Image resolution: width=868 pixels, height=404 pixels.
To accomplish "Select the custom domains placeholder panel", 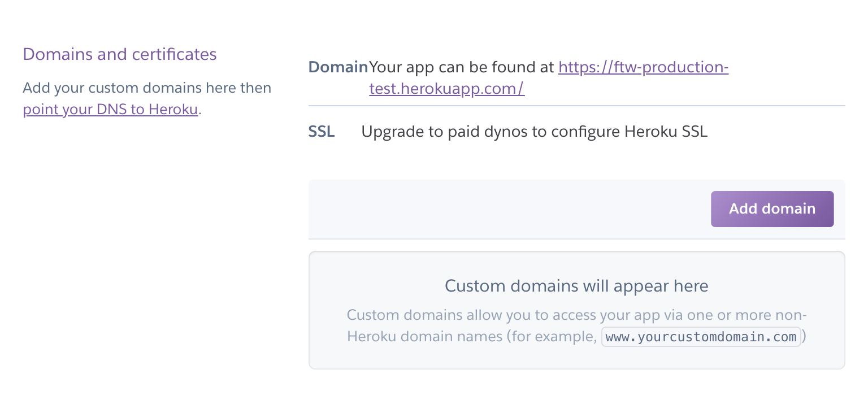I will 576,310.
